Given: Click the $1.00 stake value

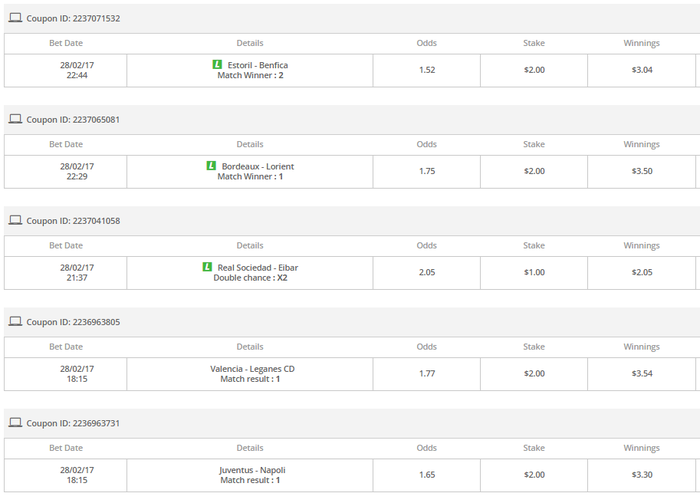Looking at the screenshot, I should [534, 272].
